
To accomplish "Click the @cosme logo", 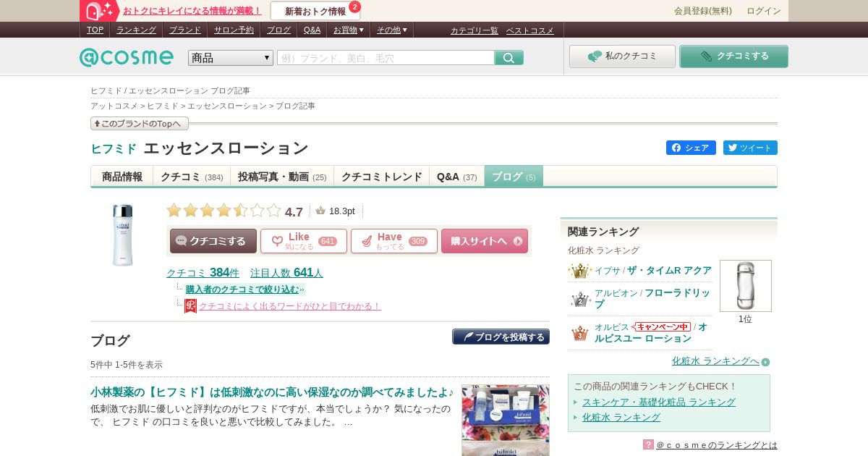I will (x=127, y=57).
